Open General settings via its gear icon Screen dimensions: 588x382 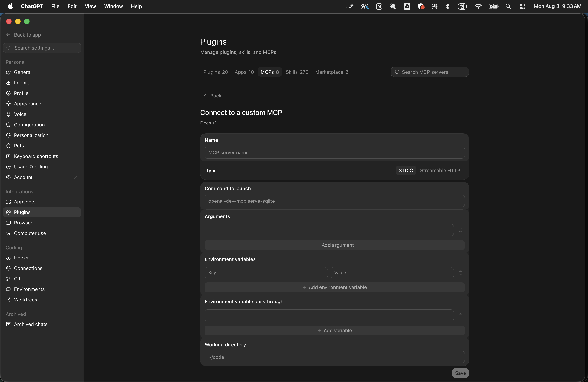click(x=8, y=72)
